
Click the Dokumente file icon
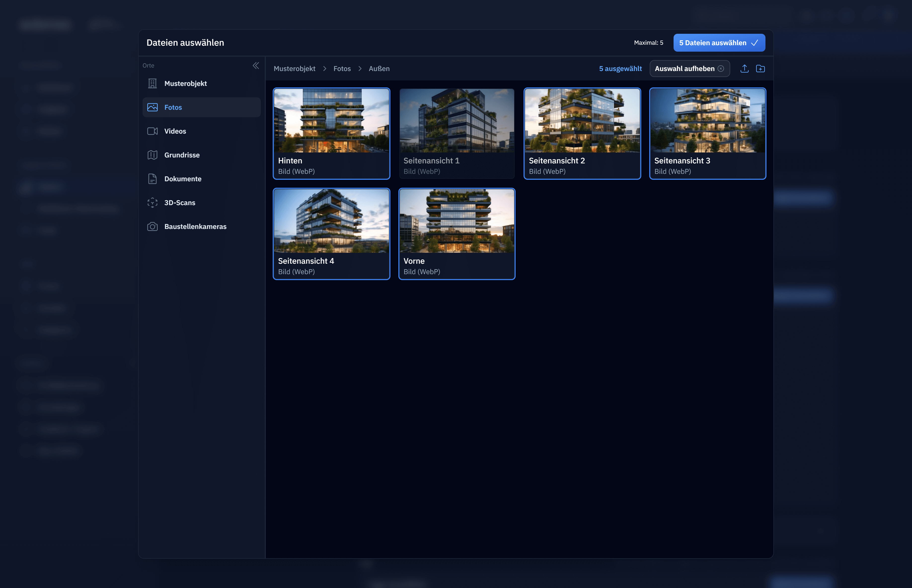click(x=152, y=179)
